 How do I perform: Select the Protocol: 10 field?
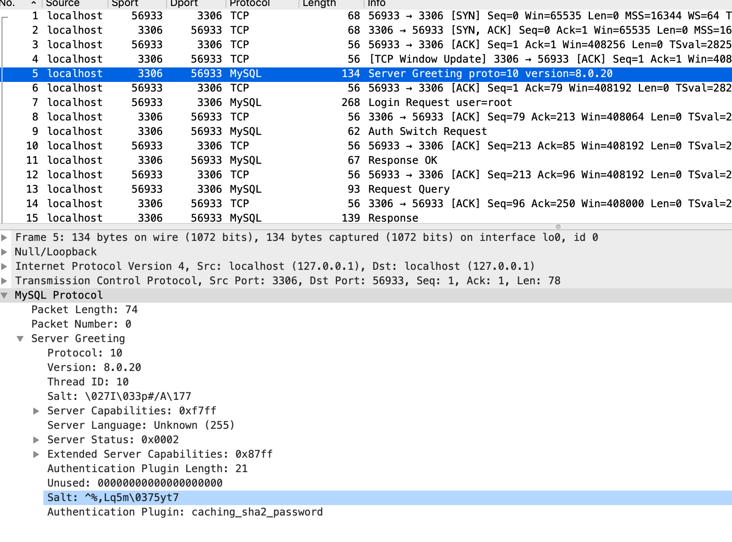point(84,353)
